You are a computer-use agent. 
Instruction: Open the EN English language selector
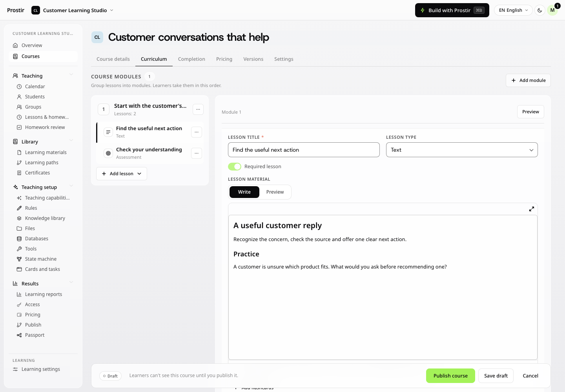click(x=513, y=10)
